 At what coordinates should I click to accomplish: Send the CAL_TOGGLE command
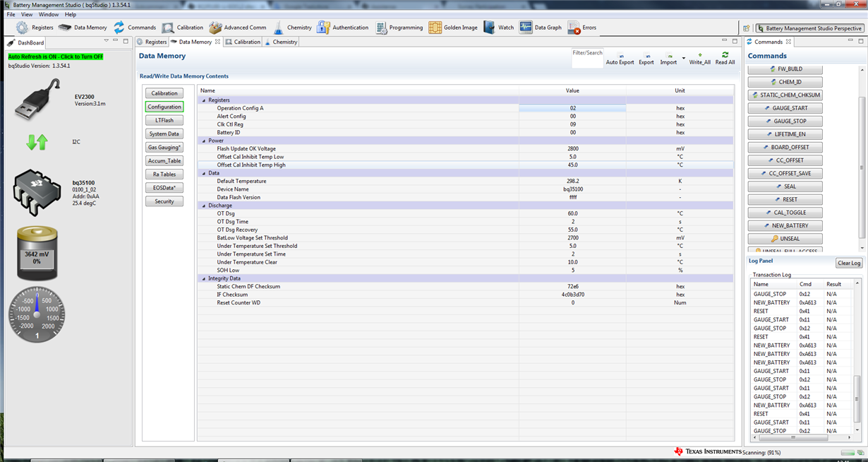pyautogui.click(x=785, y=213)
